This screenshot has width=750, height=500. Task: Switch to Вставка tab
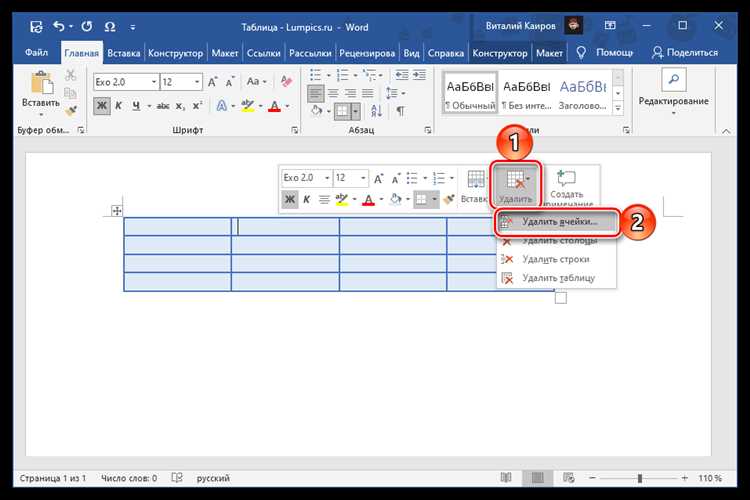pyautogui.click(x=123, y=53)
